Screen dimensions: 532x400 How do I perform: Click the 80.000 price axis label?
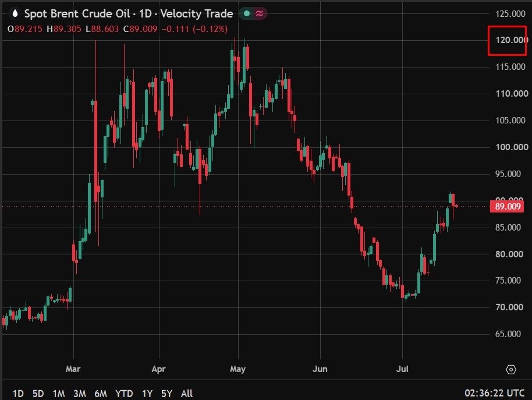[509, 254]
